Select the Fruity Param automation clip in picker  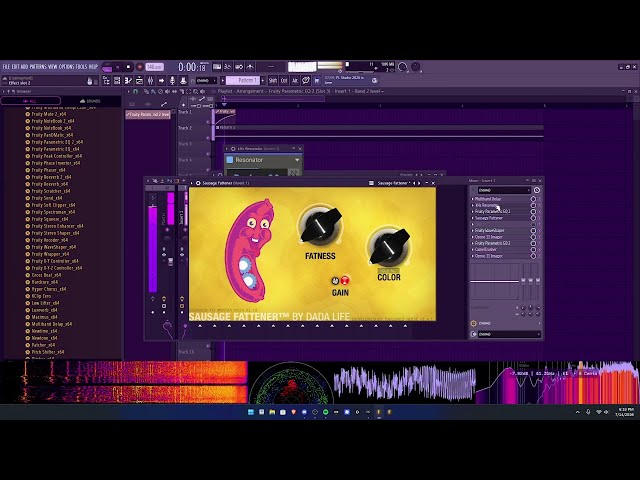(148, 115)
